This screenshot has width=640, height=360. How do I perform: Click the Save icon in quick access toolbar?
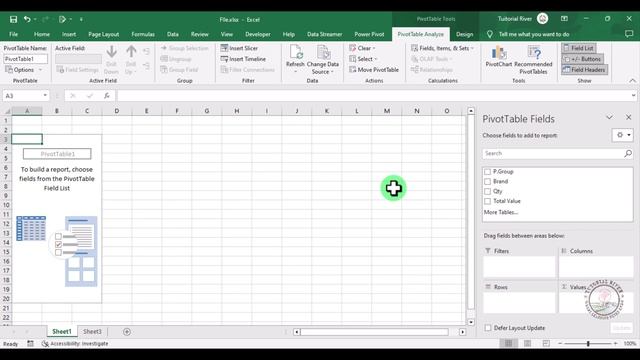click(13, 19)
